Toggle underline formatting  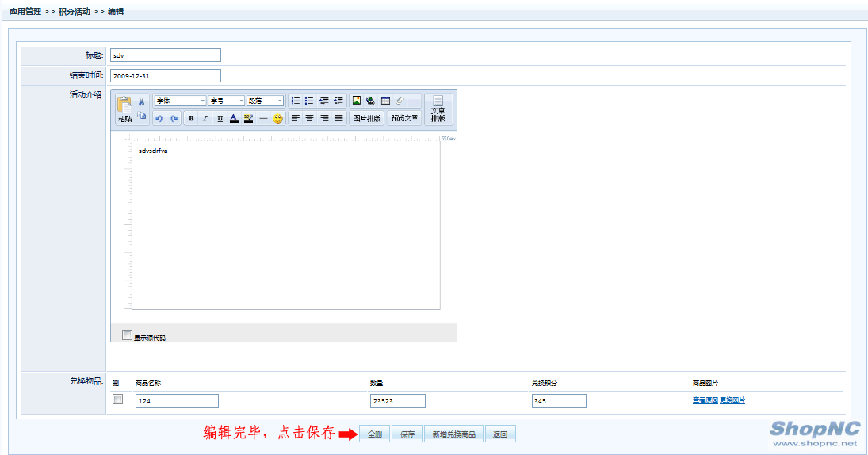click(x=220, y=118)
